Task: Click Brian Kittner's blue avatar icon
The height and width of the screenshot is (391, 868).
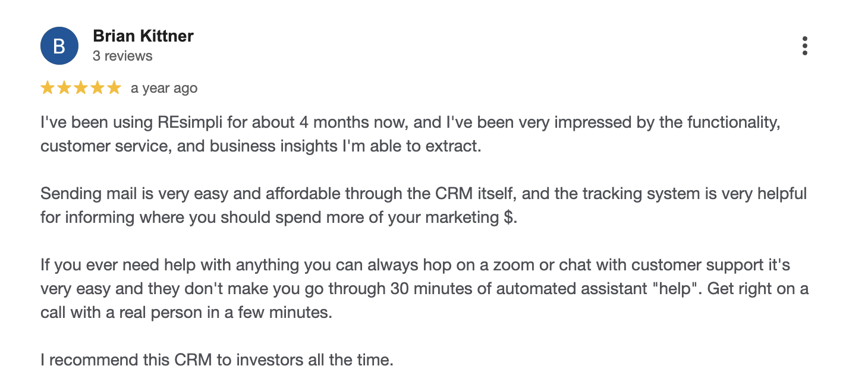Action: [x=59, y=46]
